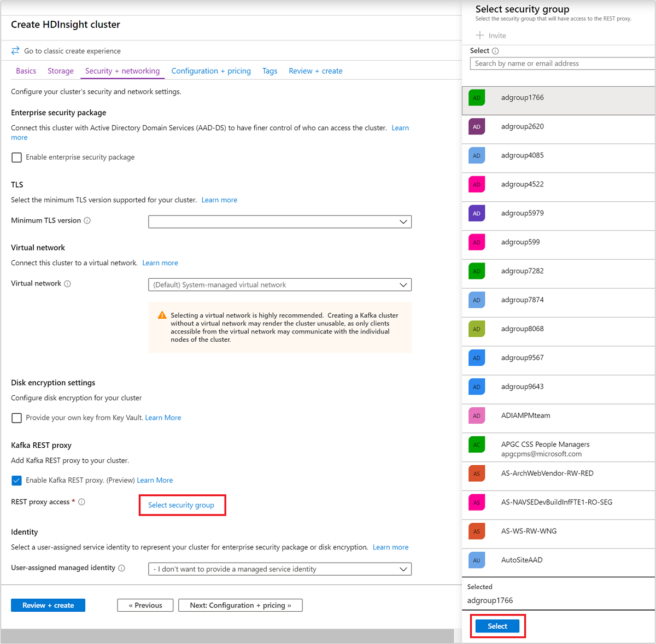Switch to the Configuration + pricing tab

tap(211, 71)
